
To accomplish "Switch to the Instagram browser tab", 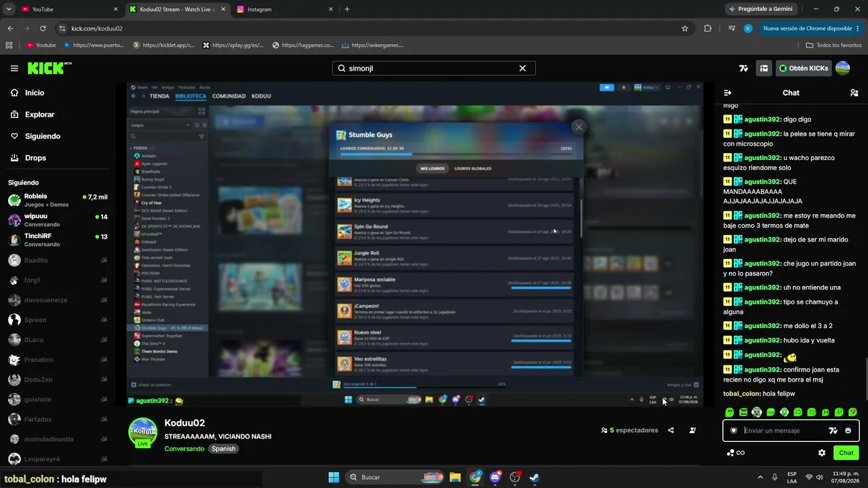I will click(285, 9).
